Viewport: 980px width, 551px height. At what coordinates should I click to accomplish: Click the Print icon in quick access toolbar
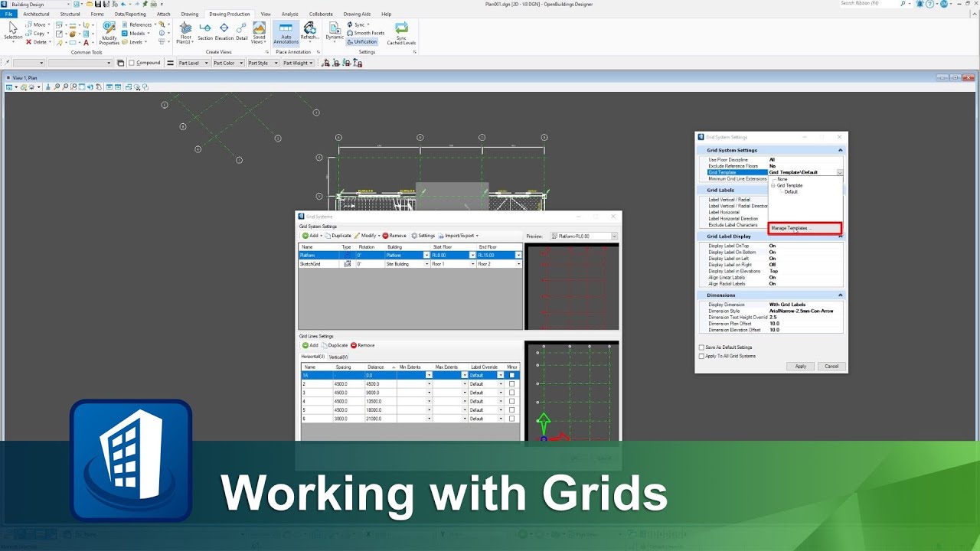(x=153, y=5)
